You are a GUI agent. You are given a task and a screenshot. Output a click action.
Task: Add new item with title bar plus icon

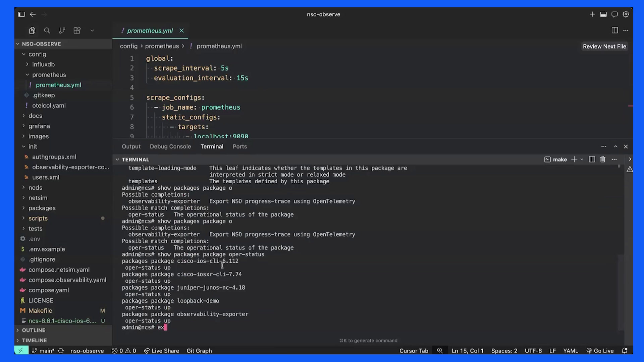coord(592,14)
